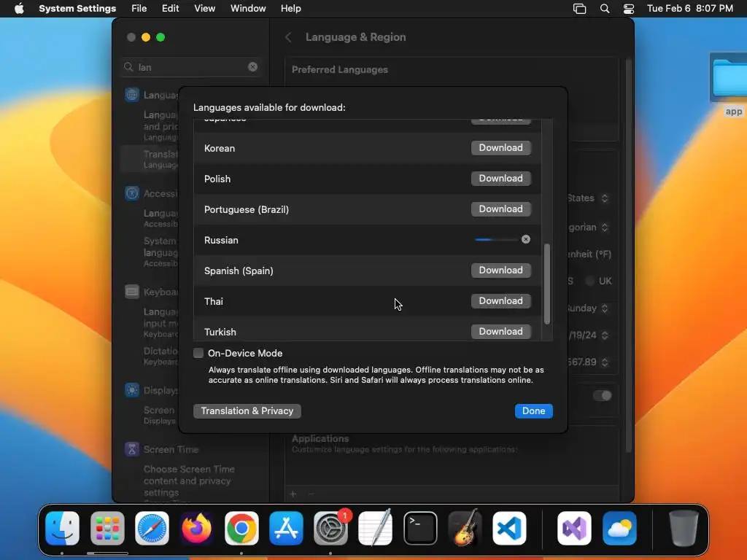The image size is (747, 560).
Task: Open Finder from the Dock
Action: 63,528
